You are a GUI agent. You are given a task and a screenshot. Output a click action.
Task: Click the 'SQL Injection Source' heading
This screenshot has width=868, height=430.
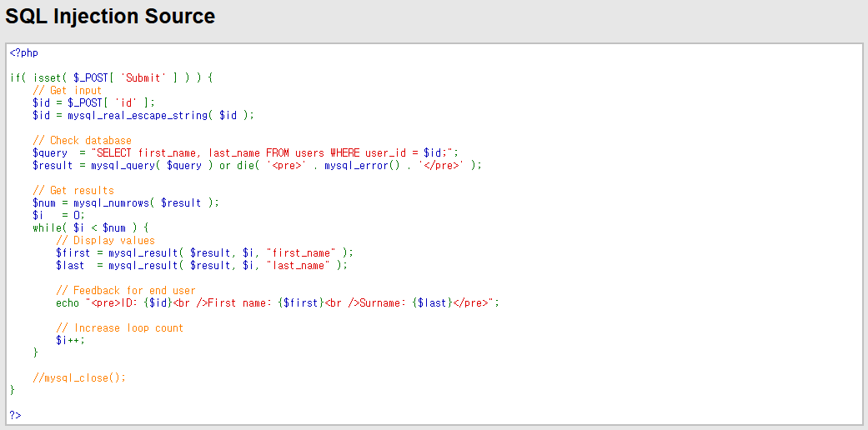point(110,17)
